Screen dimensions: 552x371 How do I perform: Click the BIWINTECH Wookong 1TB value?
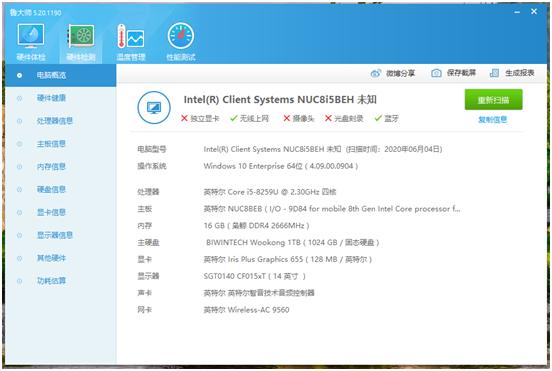293,243
